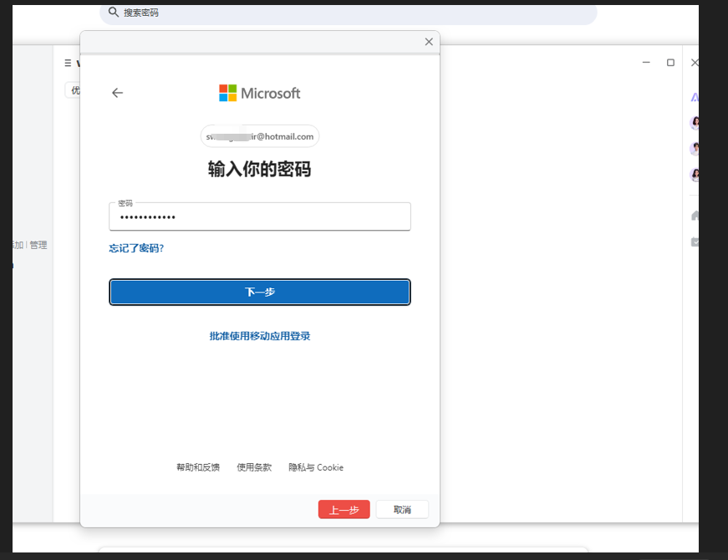The height and width of the screenshot is (560, 728).
Task: Click the magnifier icon in the search bar
Action: click(x=114, y=12)
